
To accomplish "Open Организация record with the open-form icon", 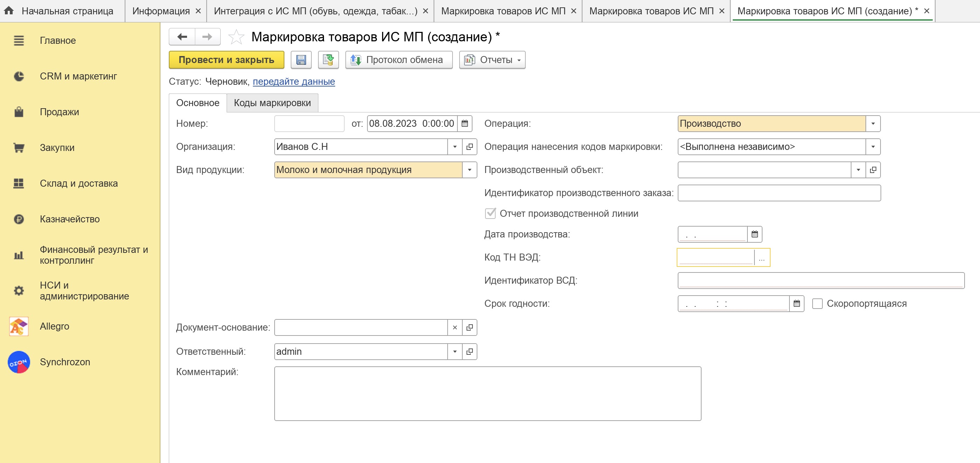I will pos(469,147).
